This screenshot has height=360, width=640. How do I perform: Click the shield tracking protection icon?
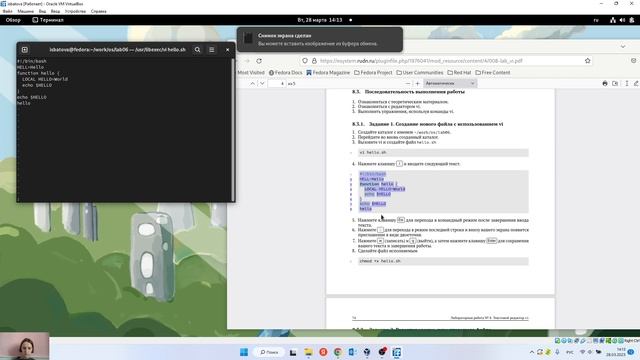click(305, 61)
